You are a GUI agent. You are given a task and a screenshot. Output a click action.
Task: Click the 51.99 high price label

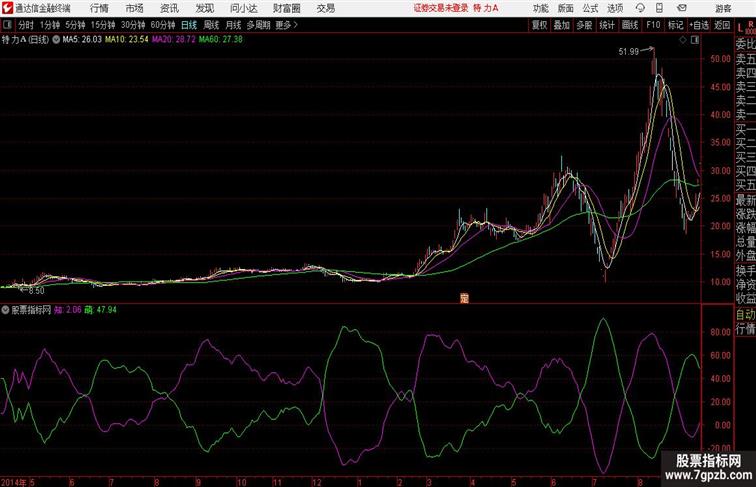tap(629, 52)
